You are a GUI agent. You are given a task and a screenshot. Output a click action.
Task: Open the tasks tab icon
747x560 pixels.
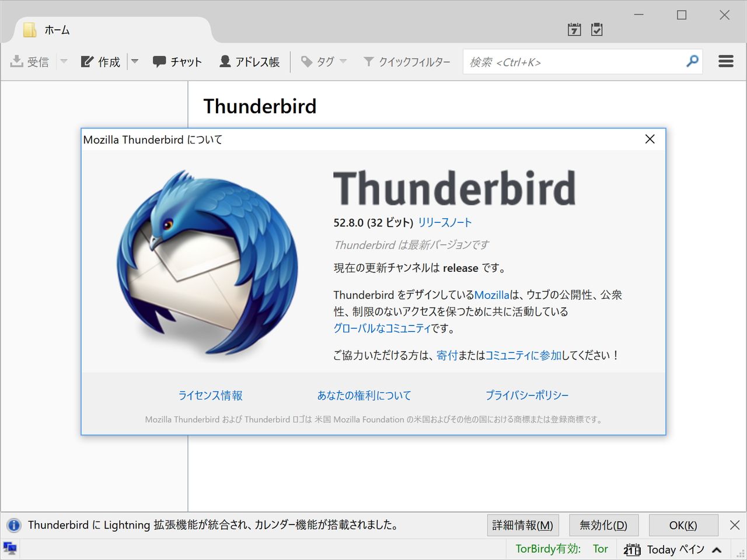[596, 29]
